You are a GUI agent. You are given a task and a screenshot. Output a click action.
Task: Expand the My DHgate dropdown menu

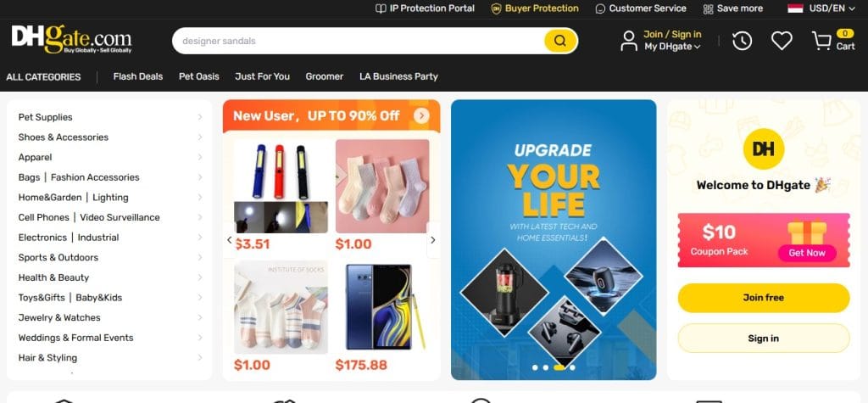coord(672,47)
